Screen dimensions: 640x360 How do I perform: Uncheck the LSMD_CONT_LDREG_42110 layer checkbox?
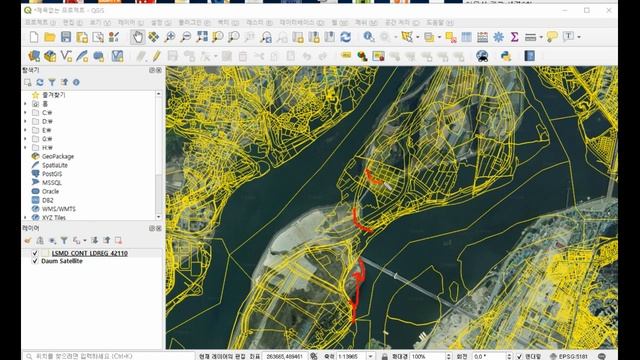[35, 253]
